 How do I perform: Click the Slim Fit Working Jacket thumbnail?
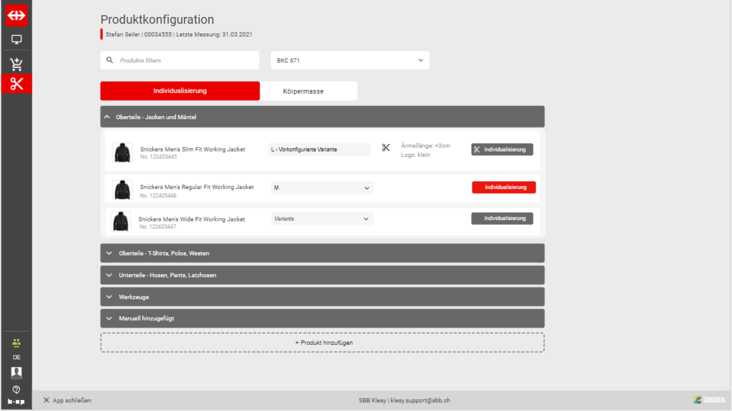122,152
